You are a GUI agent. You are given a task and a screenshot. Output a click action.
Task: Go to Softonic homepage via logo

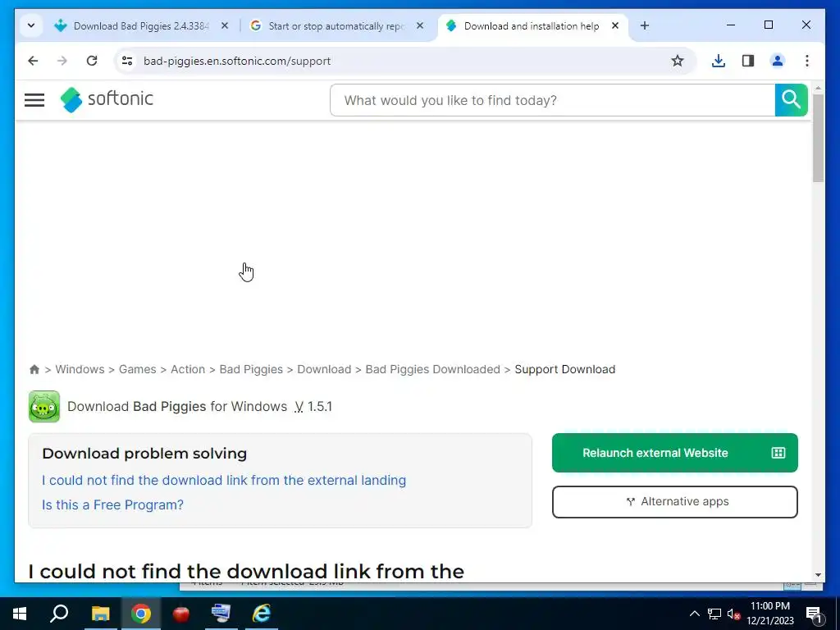tap(107, 99)
